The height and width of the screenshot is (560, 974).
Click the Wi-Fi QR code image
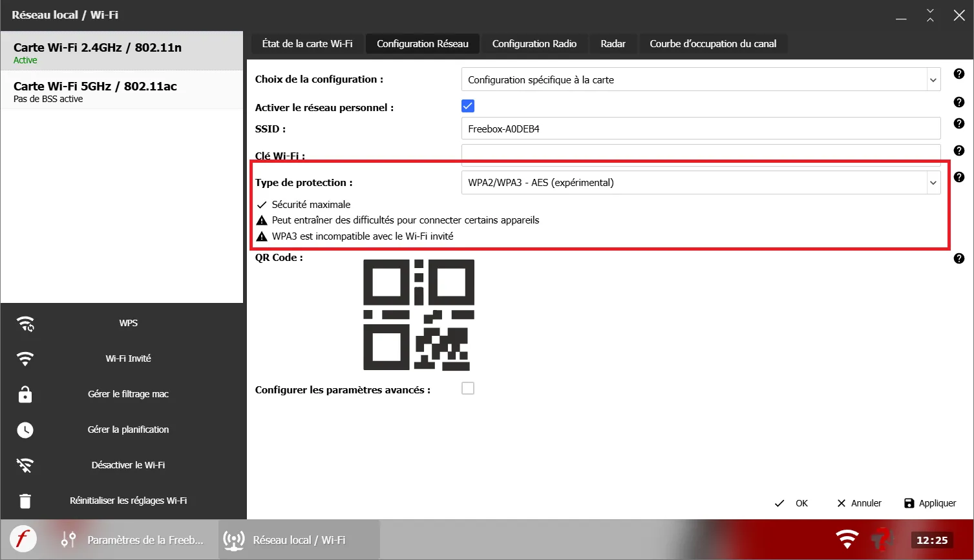coord(419,315)
